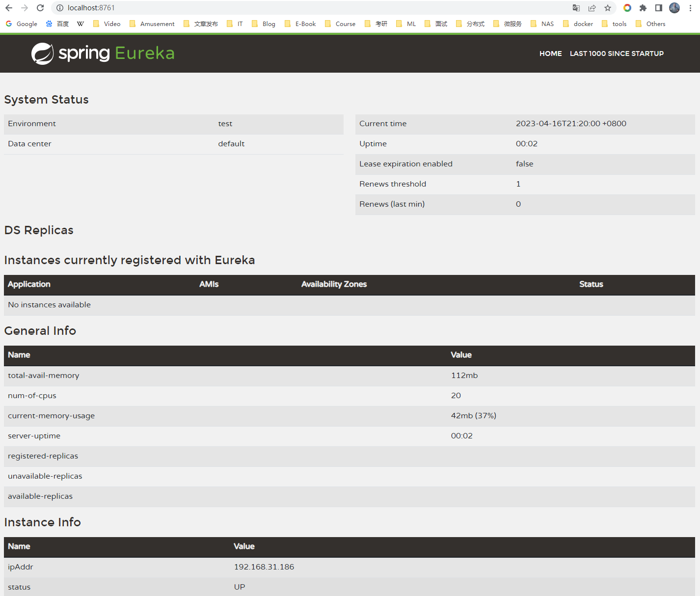Toggle the browser side panel icon
This screenshot has width=700, height=596.
(x=659, y=8)
